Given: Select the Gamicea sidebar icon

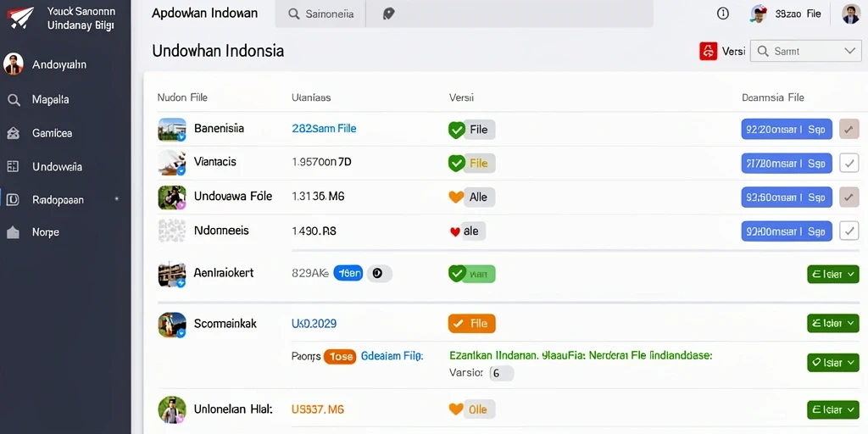Looking at the screenshot, I should point(14,133).
